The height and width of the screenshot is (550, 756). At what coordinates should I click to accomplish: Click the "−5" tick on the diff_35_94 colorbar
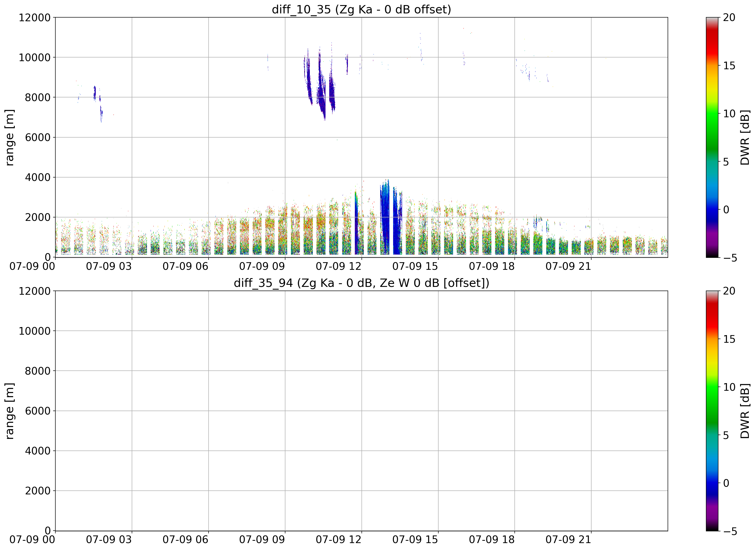pos(730,531)
